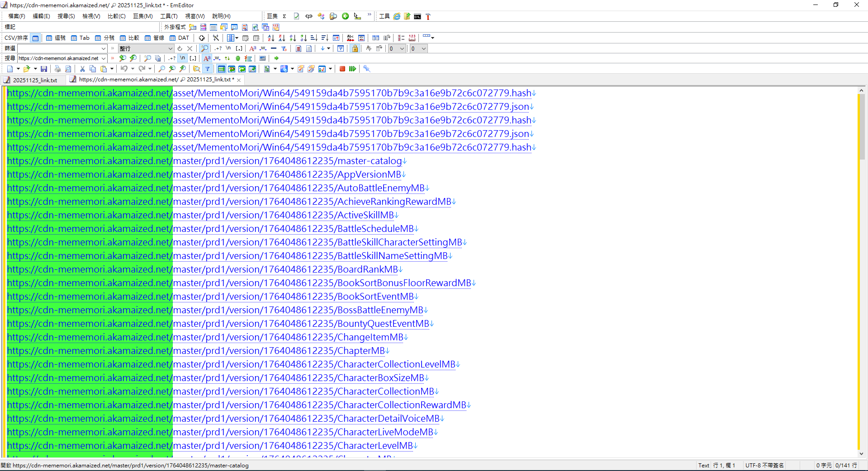Toggle match case in search bar
Viewport: 868px width, 471px height.
click(x=207, y=58)
